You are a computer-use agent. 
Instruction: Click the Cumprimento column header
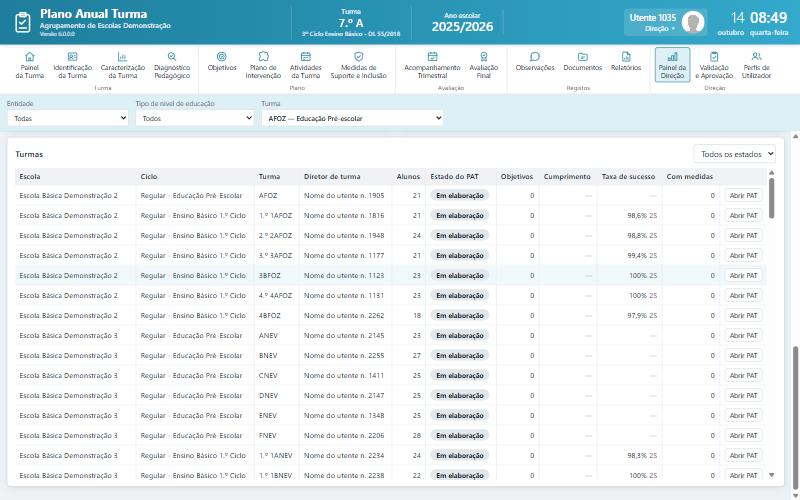coord(567,177)
